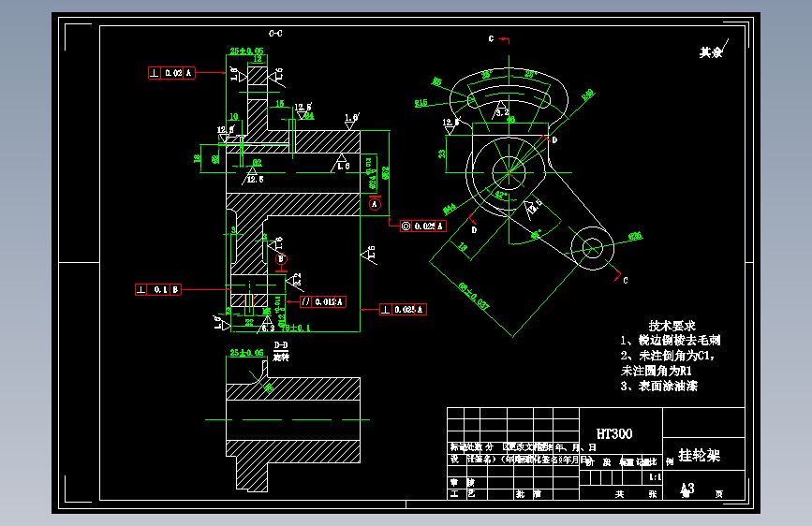Select the note 3、表面涂油漆
Screen dimensions: 812x526
658,386
